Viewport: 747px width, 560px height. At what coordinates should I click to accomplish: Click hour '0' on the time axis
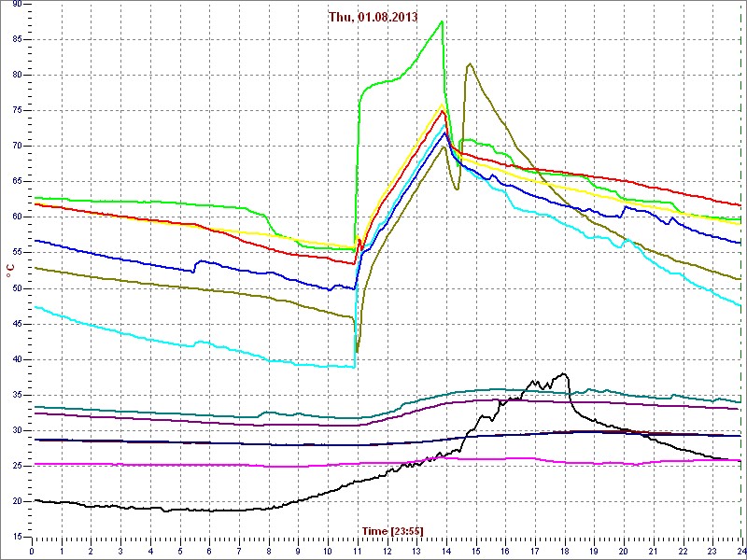32,551
